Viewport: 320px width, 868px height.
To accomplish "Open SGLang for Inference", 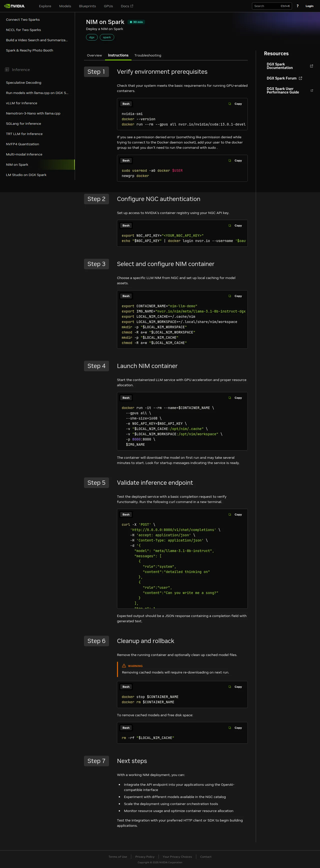I will [x=23, y=124].
